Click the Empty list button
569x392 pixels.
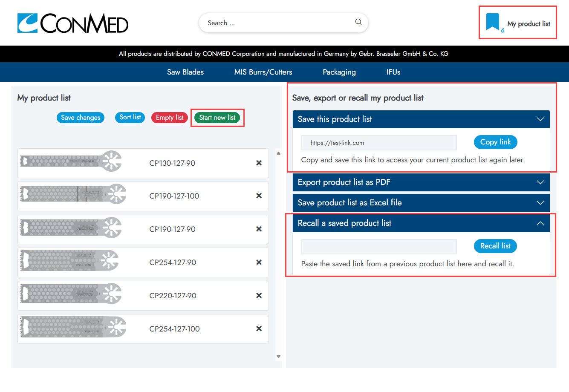click(x=169, y=118)
